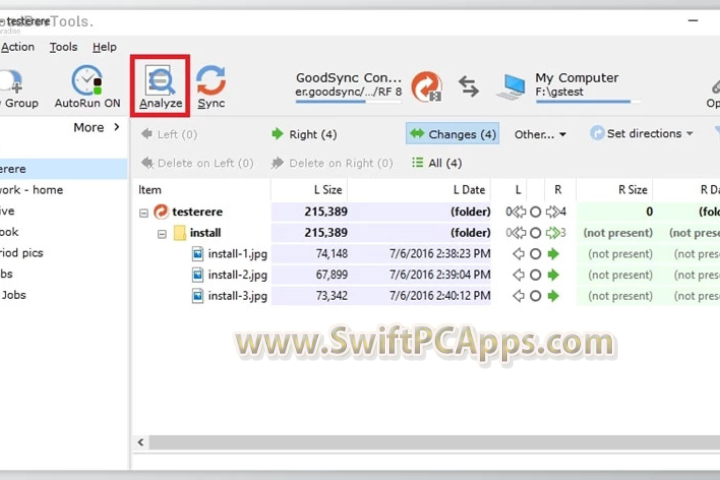Viewport: 720px width, 480px height.
Task: Open the Action menu
Action: 18,47
